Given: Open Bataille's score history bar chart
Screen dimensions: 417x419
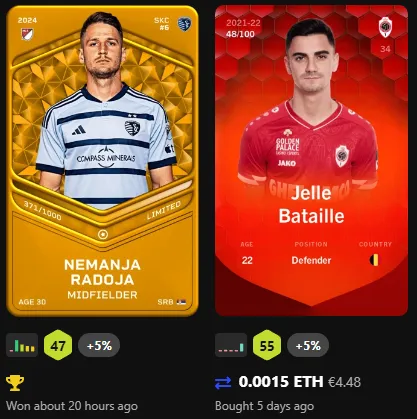Looking at the screenshot, I should pos(231,345).
